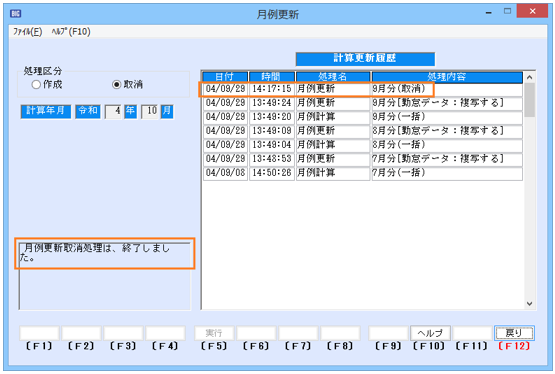Click the 計算更新履歴 heading
Viewport: 555px width, 374px height.
pos(365,59)
